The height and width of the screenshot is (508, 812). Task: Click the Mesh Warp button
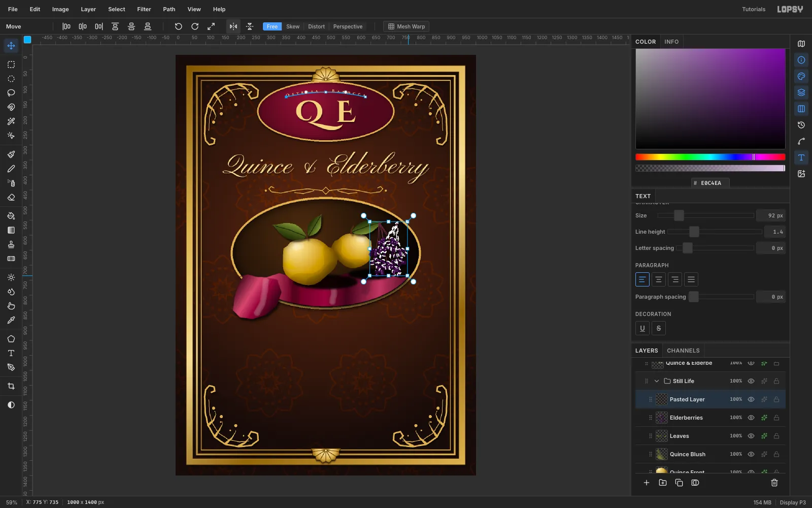[407, 26]
